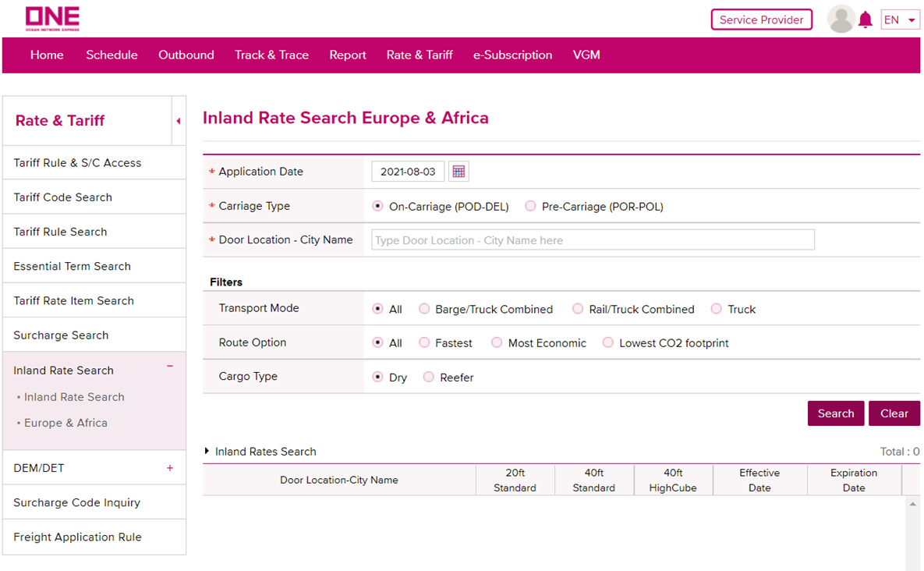Open the Schedule menu
The width and height of the screenshot is (924, 571).
112,55
